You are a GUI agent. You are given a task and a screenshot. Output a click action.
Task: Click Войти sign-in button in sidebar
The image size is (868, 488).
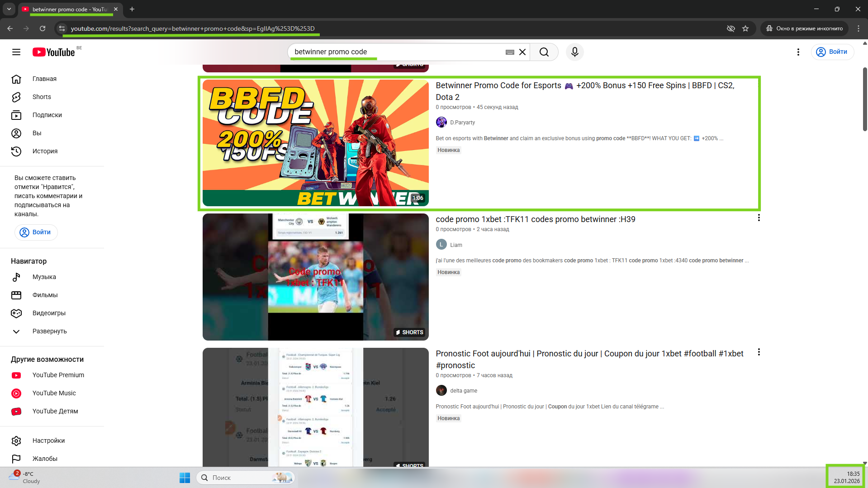(x=36, y=232)
